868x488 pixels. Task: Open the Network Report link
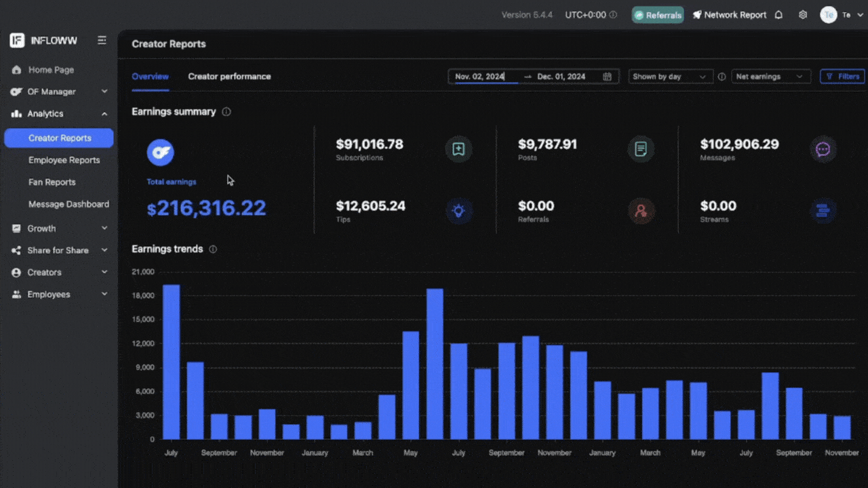coord(729,15)
